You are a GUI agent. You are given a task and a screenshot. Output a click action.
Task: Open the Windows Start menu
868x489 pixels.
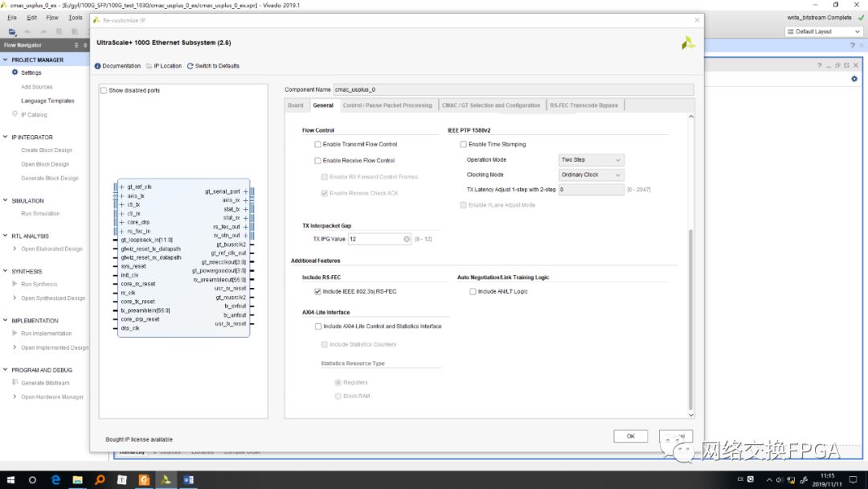tap(10, 480)
